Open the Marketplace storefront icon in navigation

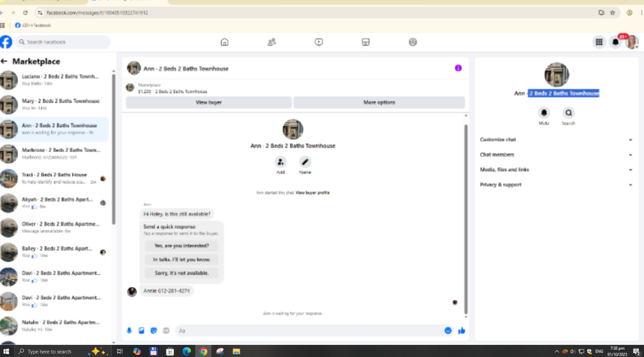pos(366,42)
